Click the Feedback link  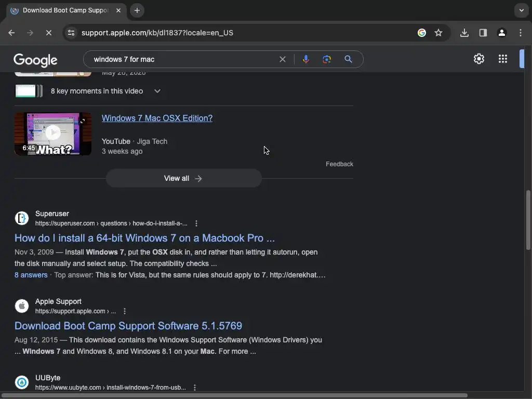point(339,164)
